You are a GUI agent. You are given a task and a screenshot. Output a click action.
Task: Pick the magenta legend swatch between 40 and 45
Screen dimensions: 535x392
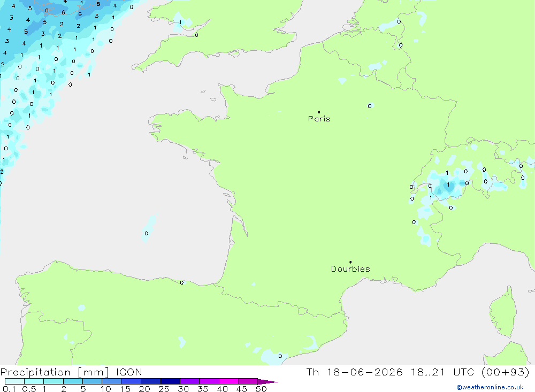(x=228, y=381)
